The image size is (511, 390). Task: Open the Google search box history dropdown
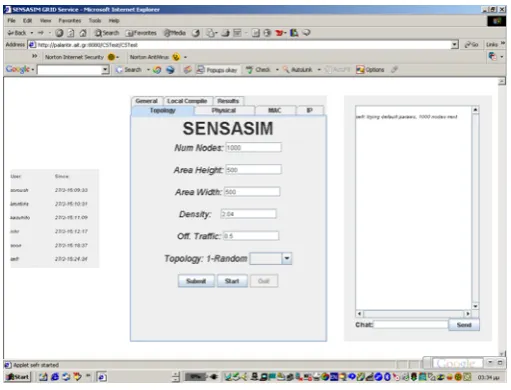pyautogui.click(x=105, y=70)
